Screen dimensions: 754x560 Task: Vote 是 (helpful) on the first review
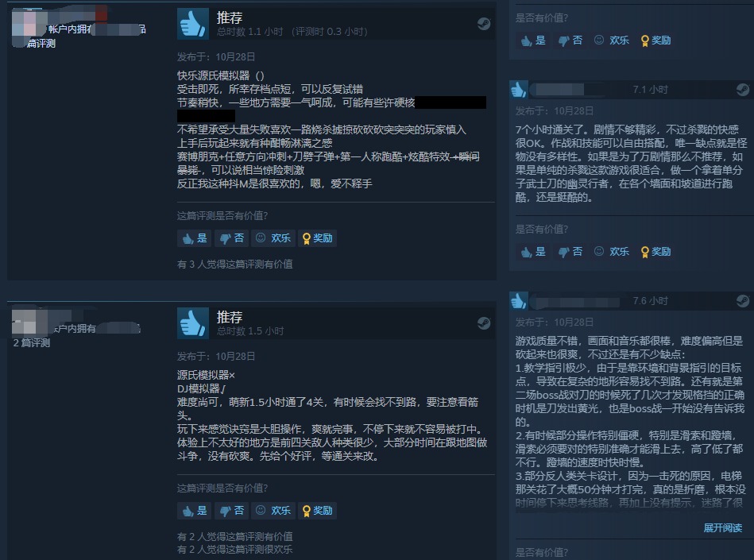[x=195, y=238]
